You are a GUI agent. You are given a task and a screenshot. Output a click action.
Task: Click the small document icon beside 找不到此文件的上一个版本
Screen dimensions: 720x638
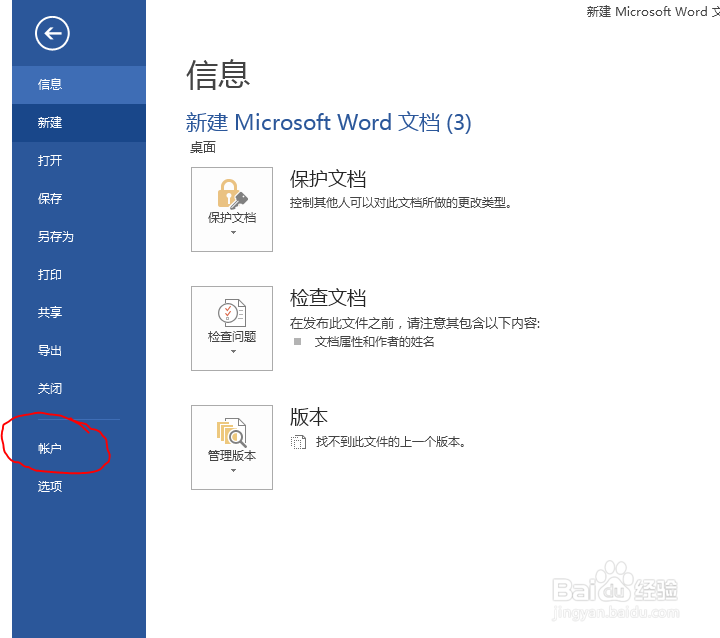click(298, 442)
